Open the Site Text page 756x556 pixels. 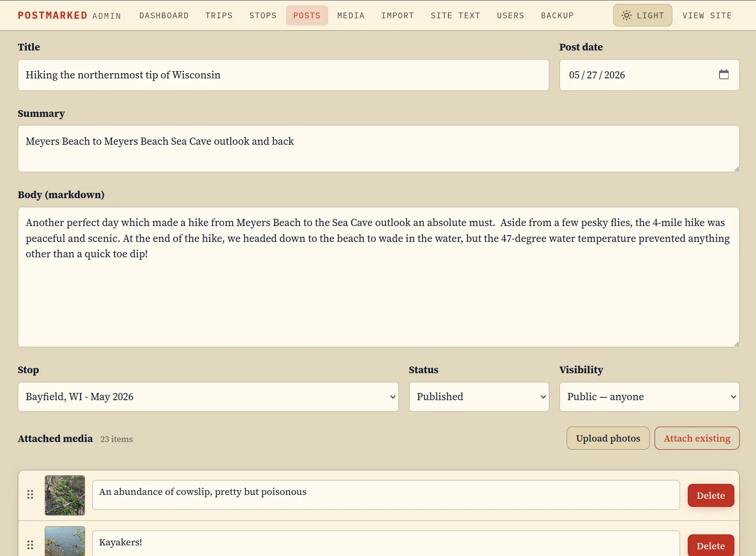coord(455,15)
